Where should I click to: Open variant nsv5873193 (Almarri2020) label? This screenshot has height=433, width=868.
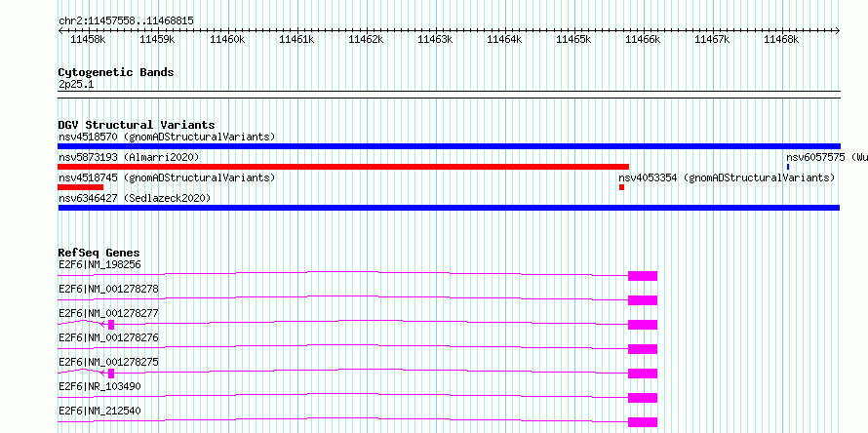pos(129,157)
